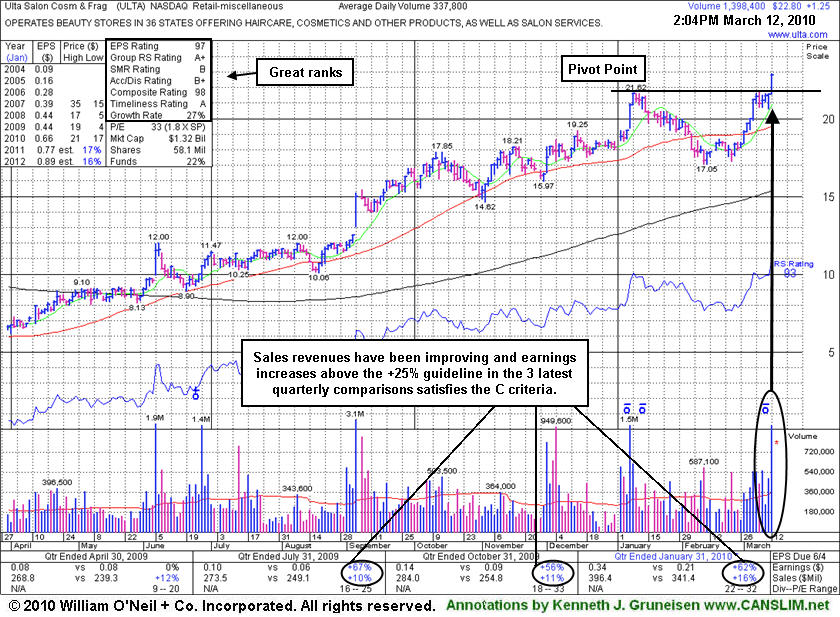This screenshot has height=617, width=840.
Task: Click the 720,000 volume scale value
Action: pos(819,452)
